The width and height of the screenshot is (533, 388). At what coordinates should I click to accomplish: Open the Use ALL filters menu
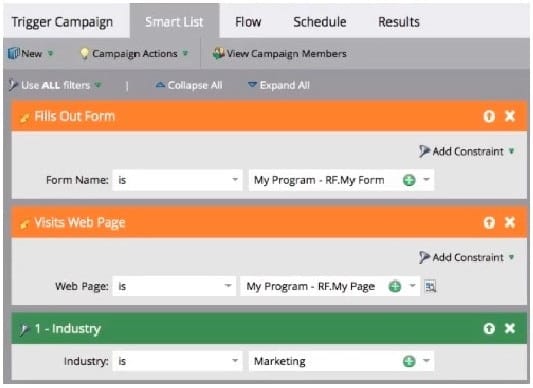pyautogui.click(x=55, y=85)
